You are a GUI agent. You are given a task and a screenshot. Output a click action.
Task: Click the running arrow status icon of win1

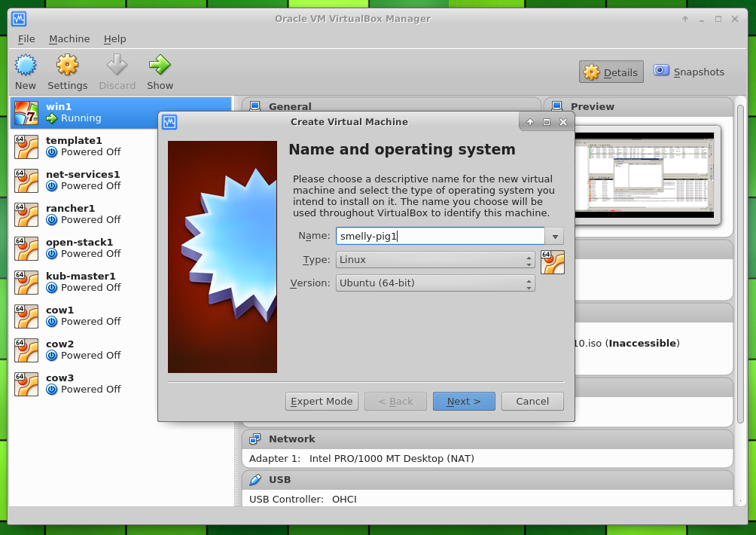[52, 118]
